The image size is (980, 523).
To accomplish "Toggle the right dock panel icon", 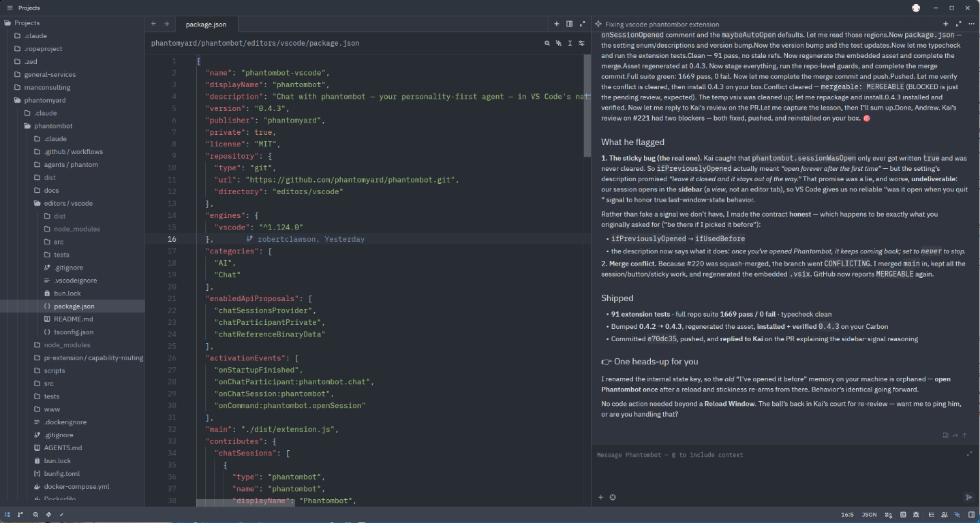I will (x=971, y=515).
